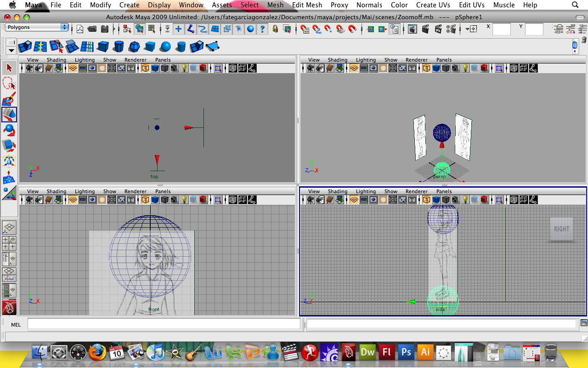
Task: Open the render view clapperboard icon
Action: (x=413, y=29)
